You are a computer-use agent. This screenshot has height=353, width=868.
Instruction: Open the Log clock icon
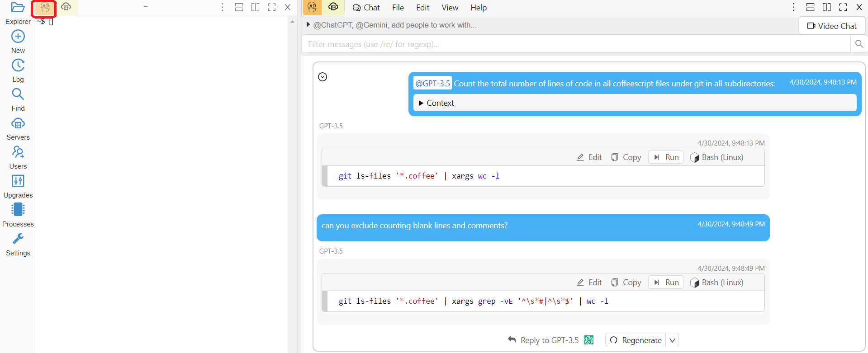pos(18,66)
